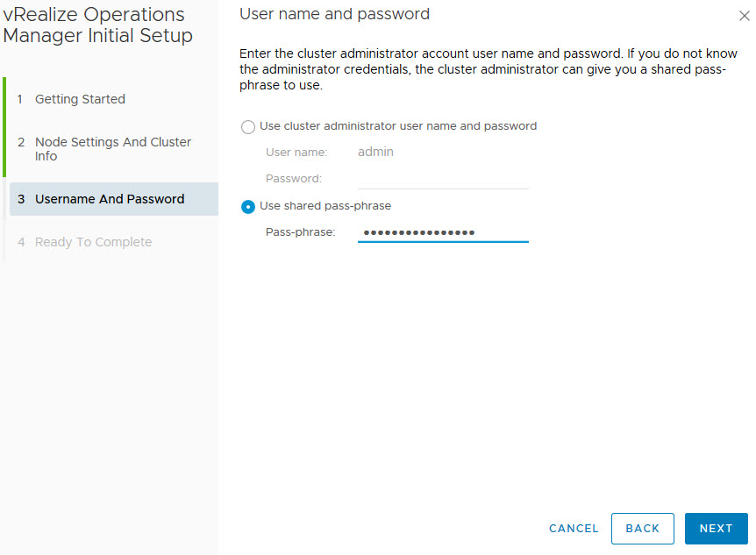Viewport: 756px width, 555px height.
Task: Go to the Getting Started step
Action: (80, 99)
